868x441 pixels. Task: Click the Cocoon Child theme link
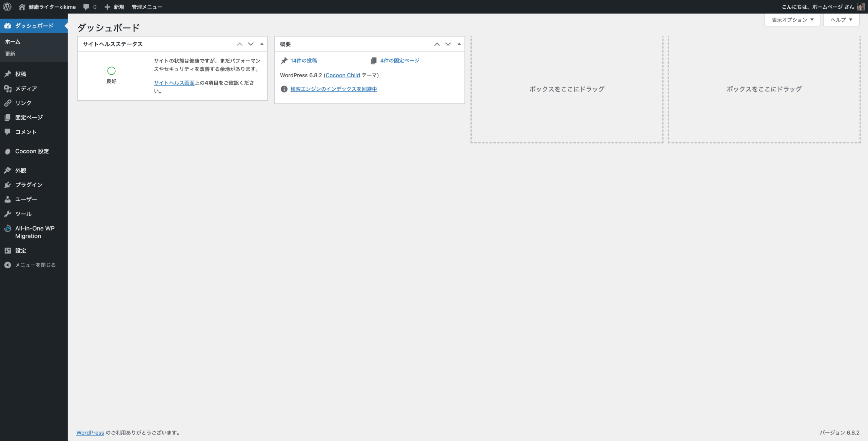pyautogui.click(x=342, y=75)
